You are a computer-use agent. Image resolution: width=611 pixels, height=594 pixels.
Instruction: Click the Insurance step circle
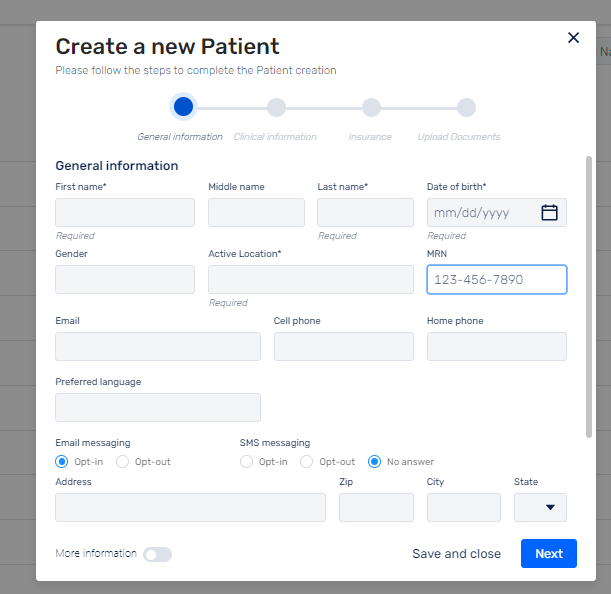coord(371,108)
